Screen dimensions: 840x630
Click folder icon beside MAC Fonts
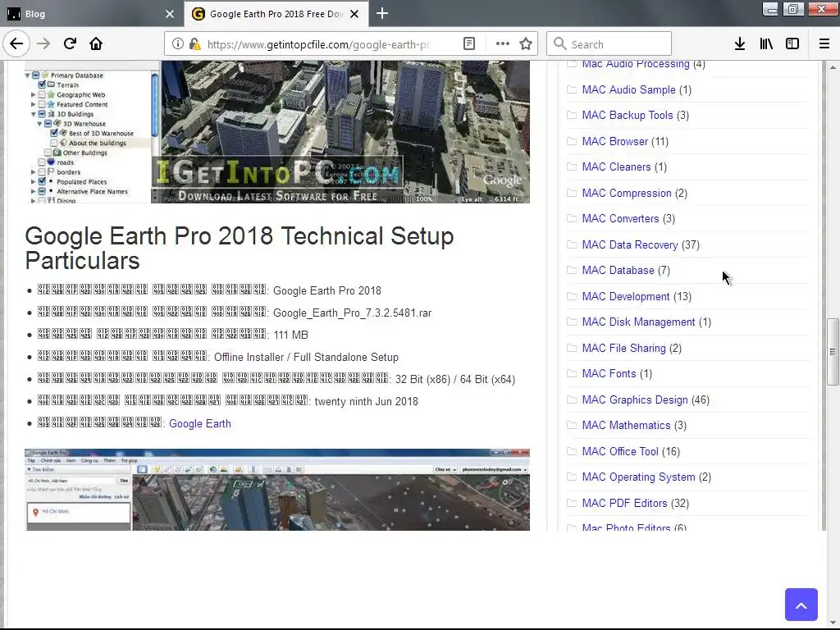[572, 373]
